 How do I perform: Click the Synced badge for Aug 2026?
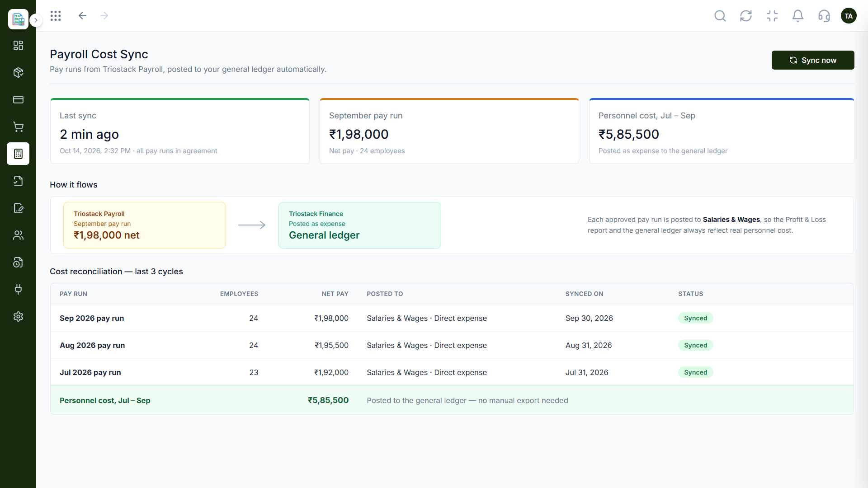tap(695, 345)
